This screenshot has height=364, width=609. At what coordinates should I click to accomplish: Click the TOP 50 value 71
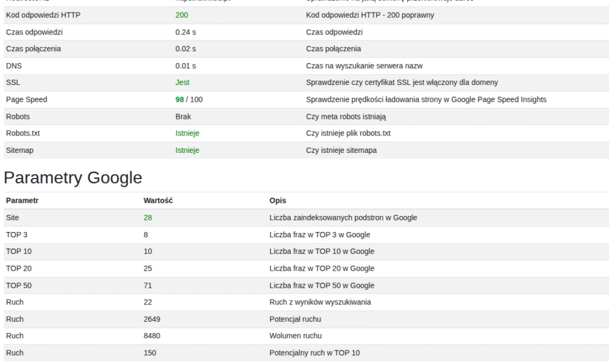[147, 285]
